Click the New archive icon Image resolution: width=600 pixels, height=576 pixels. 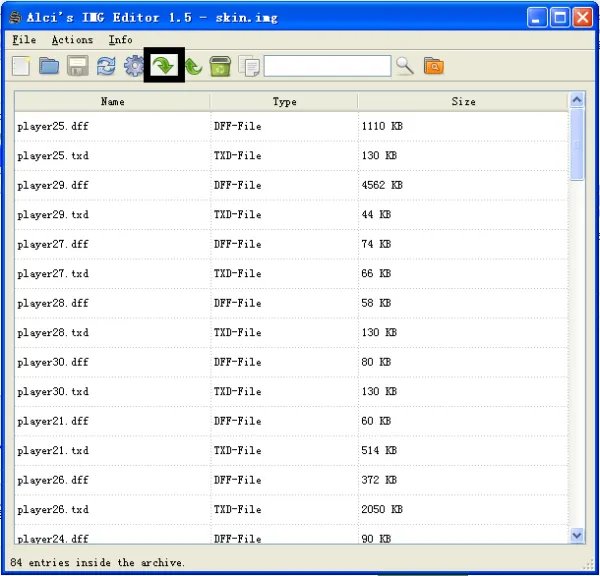[21, 66]
